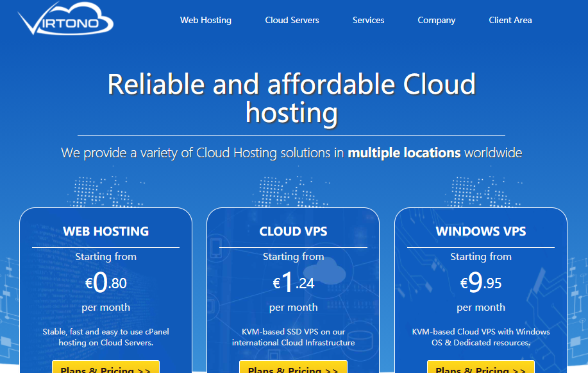Select the WINDOWS VPS card title

pyautogui.click(x=481, y=231)
